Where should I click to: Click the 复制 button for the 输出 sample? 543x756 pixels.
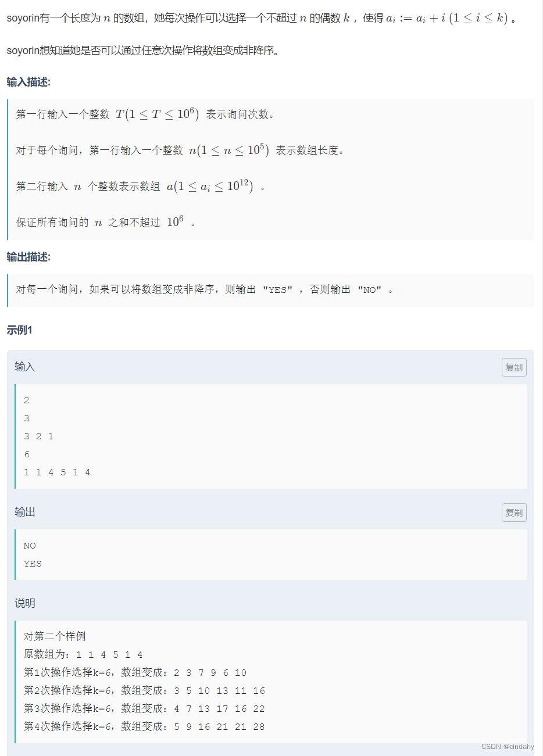tap(514, 513)
